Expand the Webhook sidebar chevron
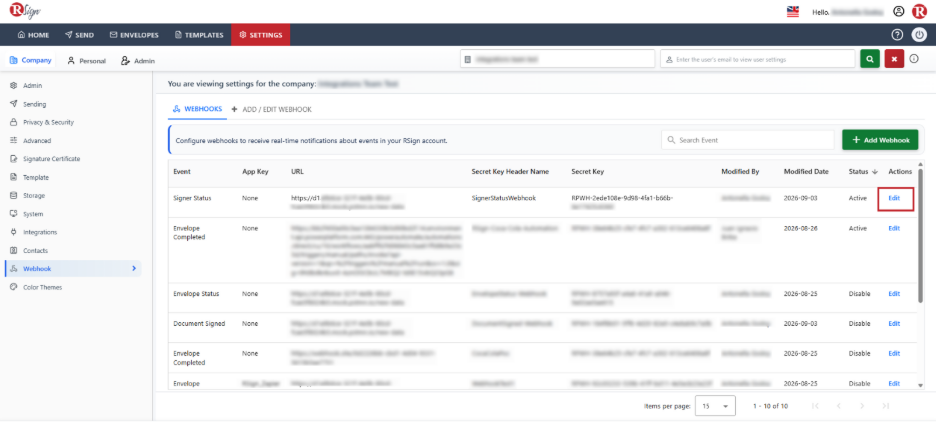Image resolution: width=936 pixels, height=423 pixels. click(x=134, y=268)
